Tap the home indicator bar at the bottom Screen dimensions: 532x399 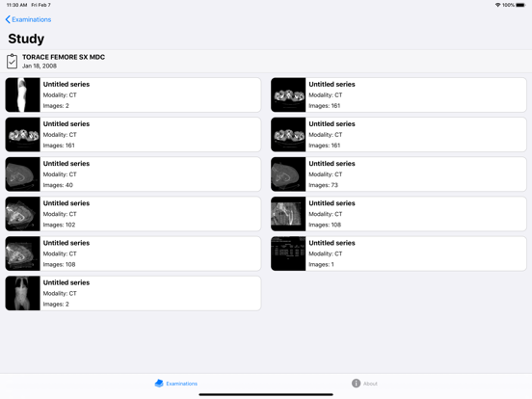point(266,394)
